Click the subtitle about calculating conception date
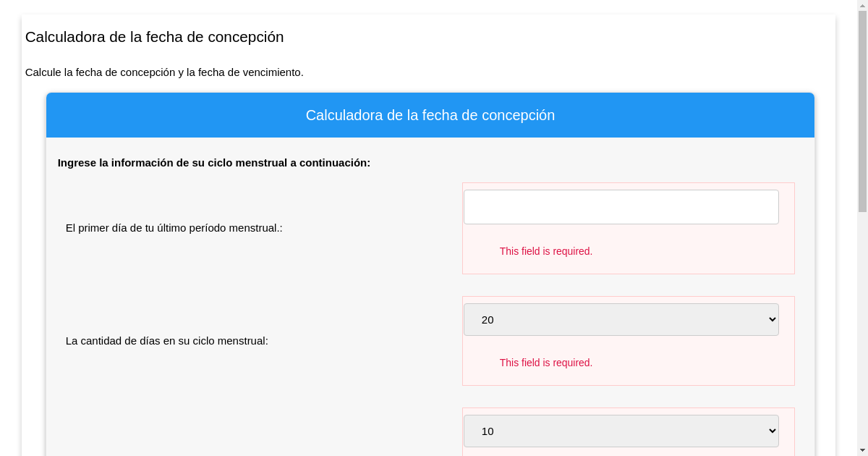 (164, 72)
